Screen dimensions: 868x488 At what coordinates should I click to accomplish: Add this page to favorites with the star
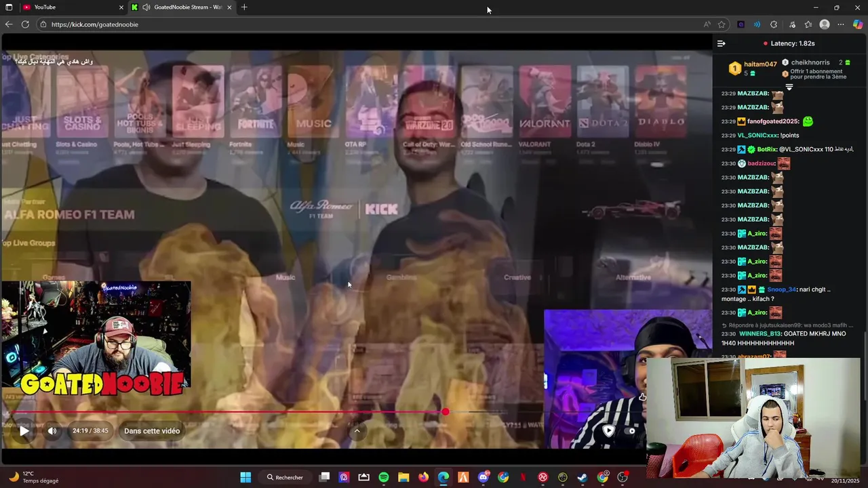click(x=722, y=24)
